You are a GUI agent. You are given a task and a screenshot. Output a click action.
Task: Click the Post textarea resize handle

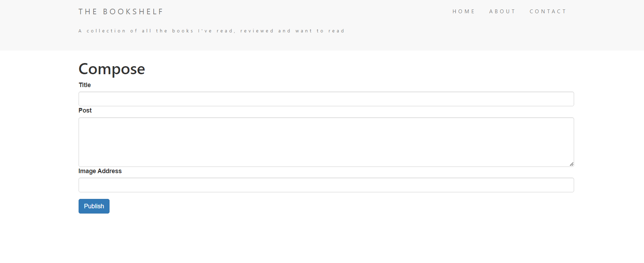(571, 164)
